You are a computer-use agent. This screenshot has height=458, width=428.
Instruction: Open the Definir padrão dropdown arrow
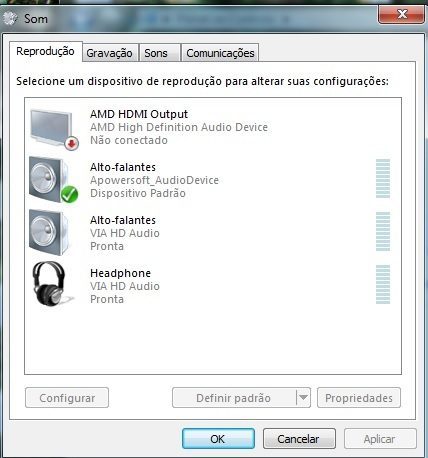tap(303, 397)
